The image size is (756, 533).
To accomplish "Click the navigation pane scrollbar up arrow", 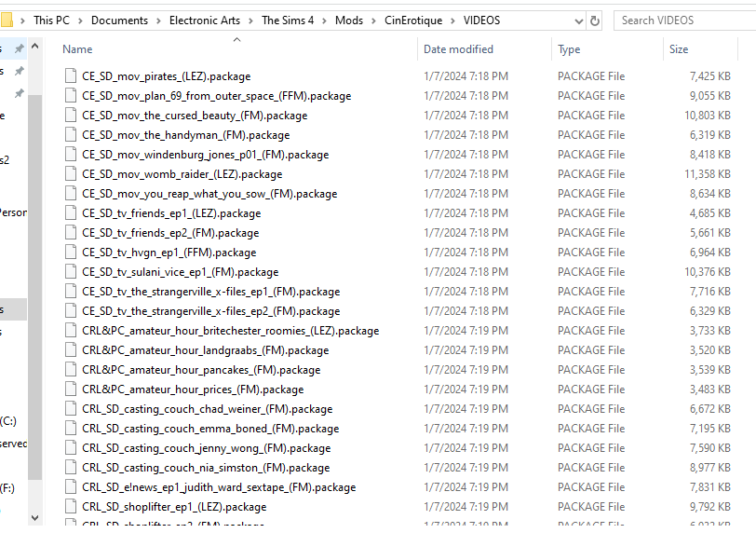I will (x=34, y=47).
